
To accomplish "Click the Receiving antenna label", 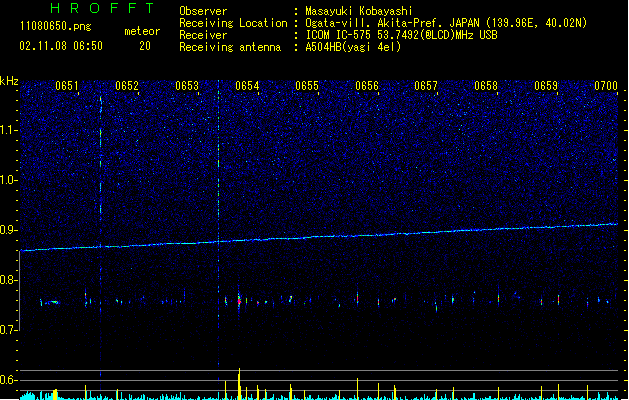I will (x=230, y=47).
